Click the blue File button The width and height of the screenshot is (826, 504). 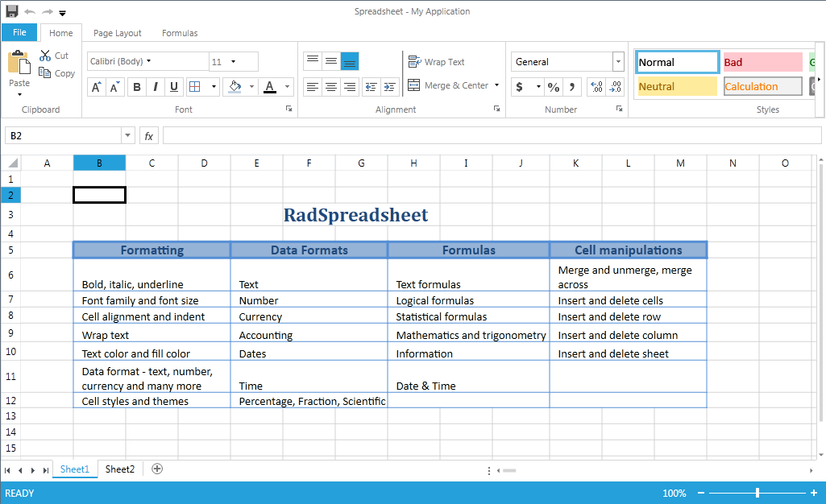pos(19,32)
